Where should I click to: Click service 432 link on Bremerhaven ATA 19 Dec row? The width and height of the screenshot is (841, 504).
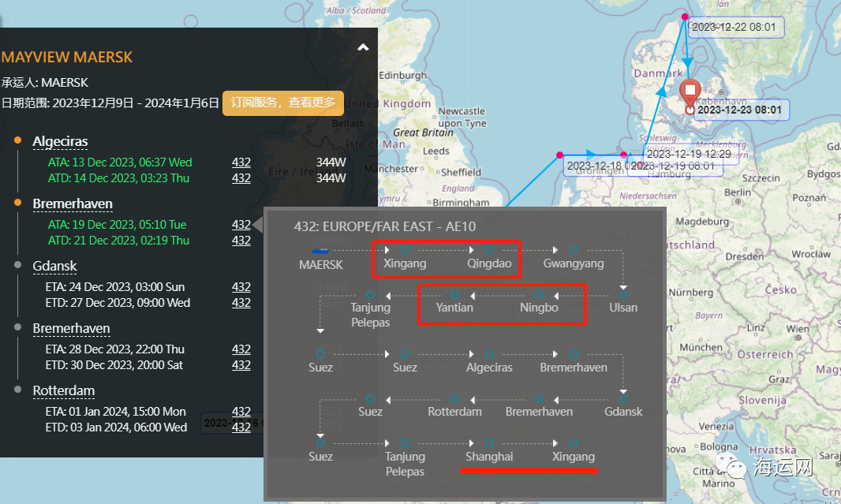pyautogui.click(x=241, y=224)
